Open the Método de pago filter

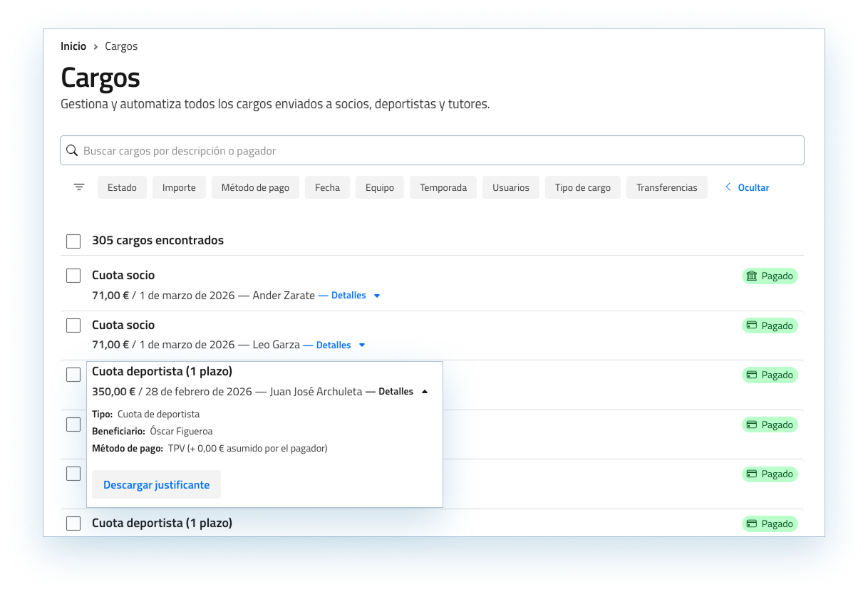click(255, 187)
